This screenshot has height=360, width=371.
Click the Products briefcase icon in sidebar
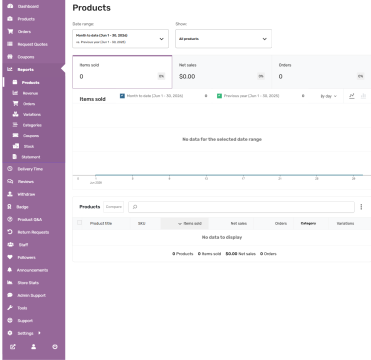pyautogui.click(x=10, y=19)
